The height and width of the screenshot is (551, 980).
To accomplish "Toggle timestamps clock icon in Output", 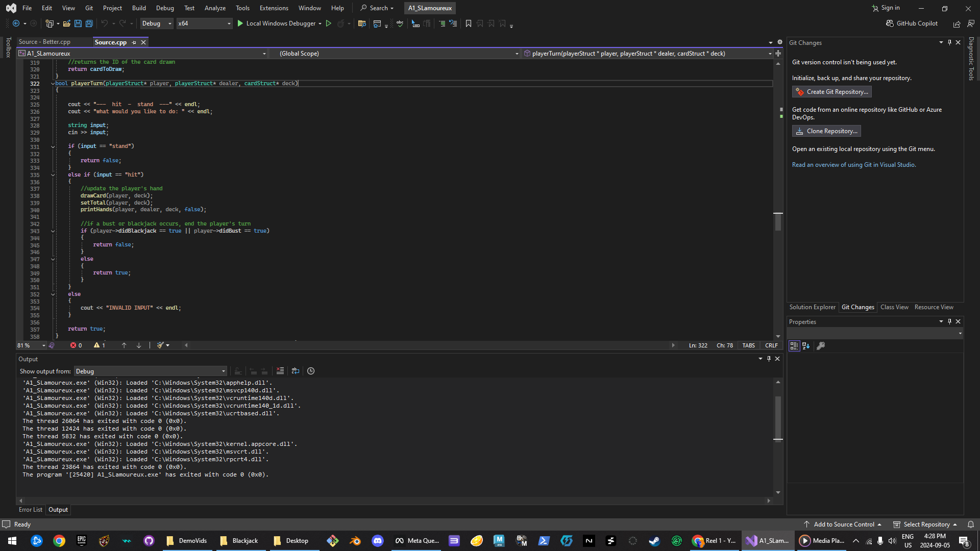I will click(311, 371).
